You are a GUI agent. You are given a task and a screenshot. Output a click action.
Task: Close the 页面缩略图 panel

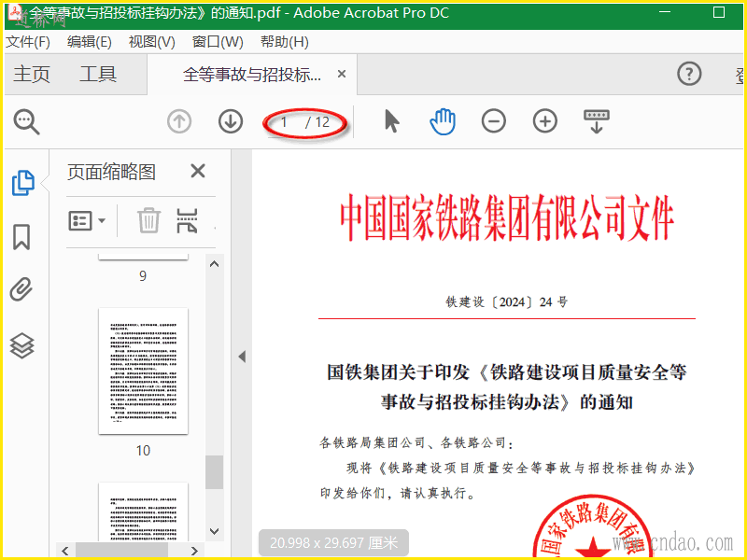198,171
